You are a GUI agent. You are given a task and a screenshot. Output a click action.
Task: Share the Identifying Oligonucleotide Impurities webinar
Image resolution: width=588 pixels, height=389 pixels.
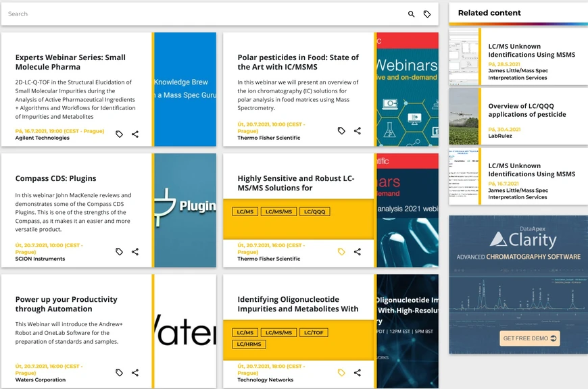(358, 372)
